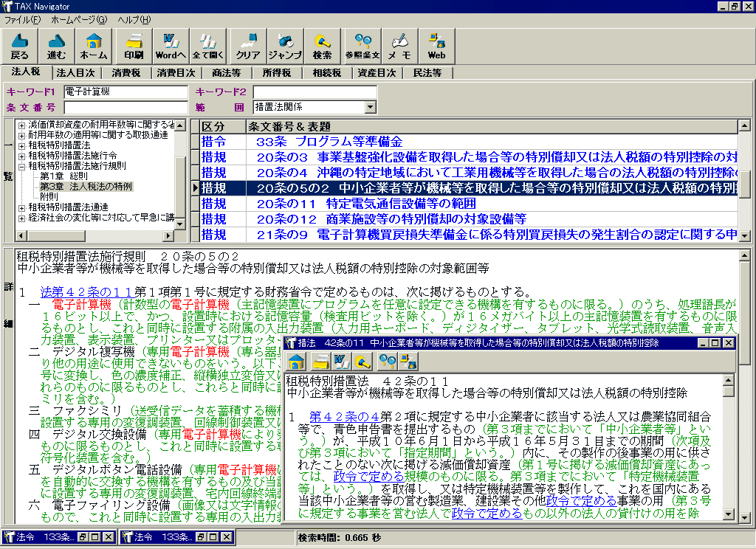Launch the Web toolbar button
Screen dimensions: 756x549
point(436,46)
